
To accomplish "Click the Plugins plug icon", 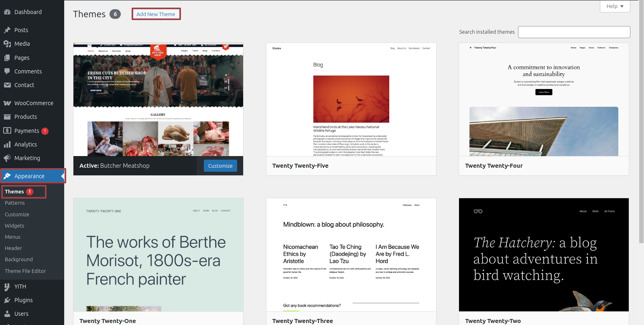I will [7, 300].
